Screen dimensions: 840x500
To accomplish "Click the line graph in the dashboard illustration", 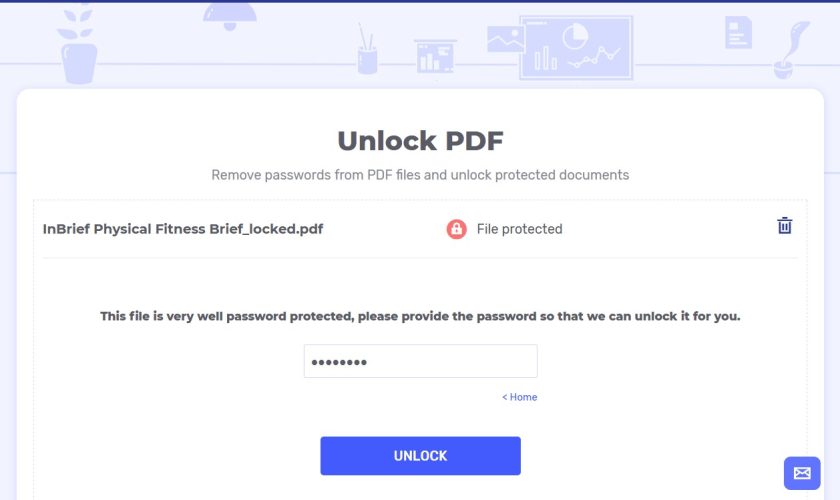I will tap(594, 57).
